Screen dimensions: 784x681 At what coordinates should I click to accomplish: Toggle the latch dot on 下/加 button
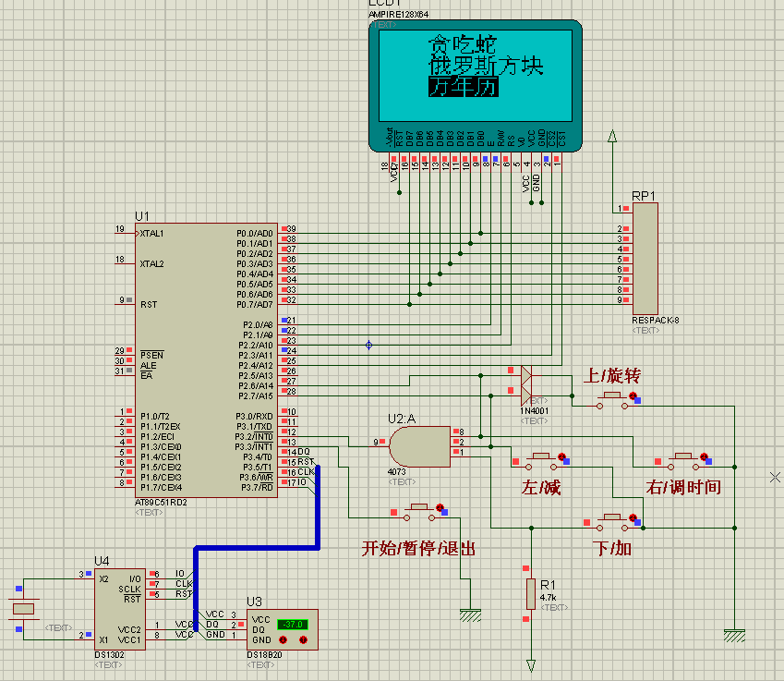tap(633, 517)
